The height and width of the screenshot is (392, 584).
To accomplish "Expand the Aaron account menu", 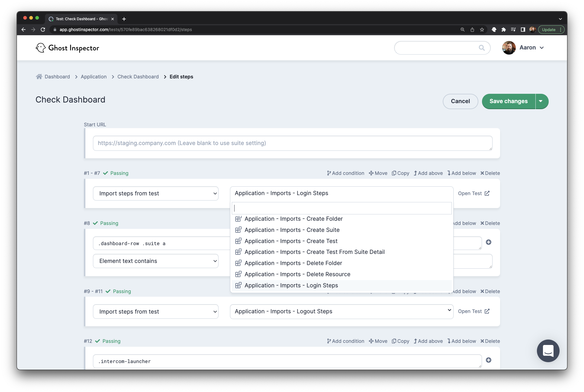I will pos(532,47).
